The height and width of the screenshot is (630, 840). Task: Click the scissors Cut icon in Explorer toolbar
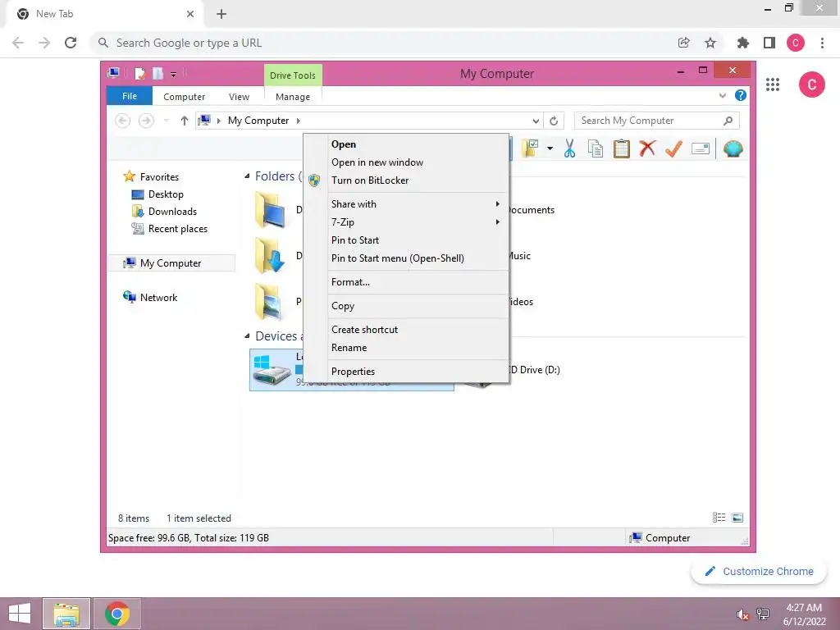(x=569, y=148)
